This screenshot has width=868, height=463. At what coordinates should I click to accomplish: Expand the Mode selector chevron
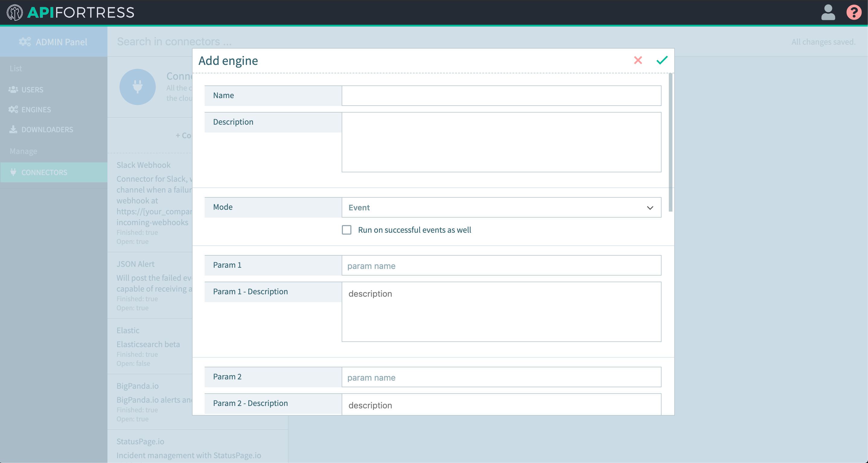coord(650,208)
